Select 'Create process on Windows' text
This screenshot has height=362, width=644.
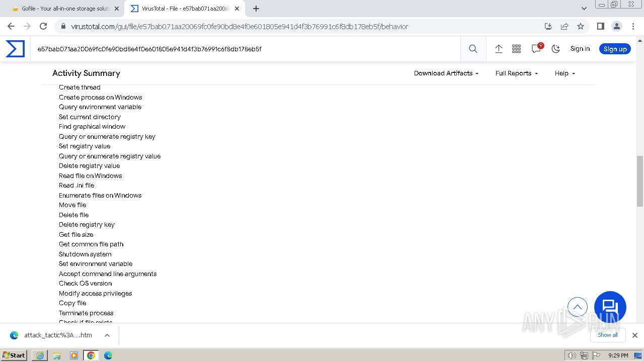100,98
